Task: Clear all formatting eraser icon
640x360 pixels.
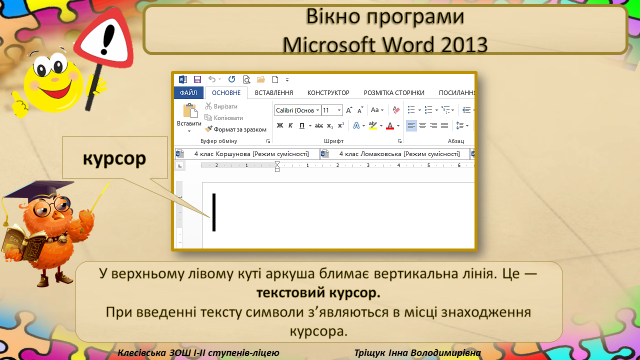Action: point(396,110)
